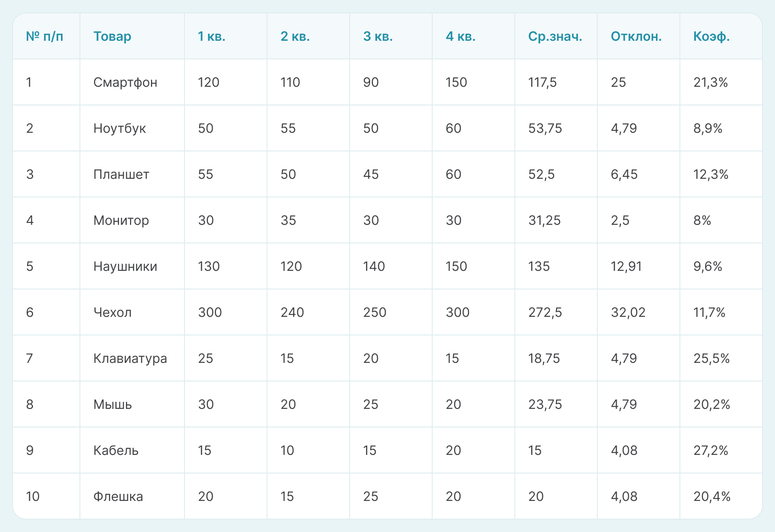The image size is (775, 532).
Task: Select the "Кабель" product cell
Action: pyautogui.click(x=116, y=450)
